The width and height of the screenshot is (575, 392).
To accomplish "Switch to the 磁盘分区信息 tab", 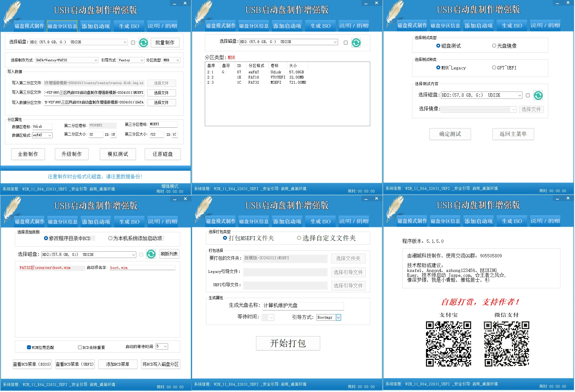I will click(62, 26).
